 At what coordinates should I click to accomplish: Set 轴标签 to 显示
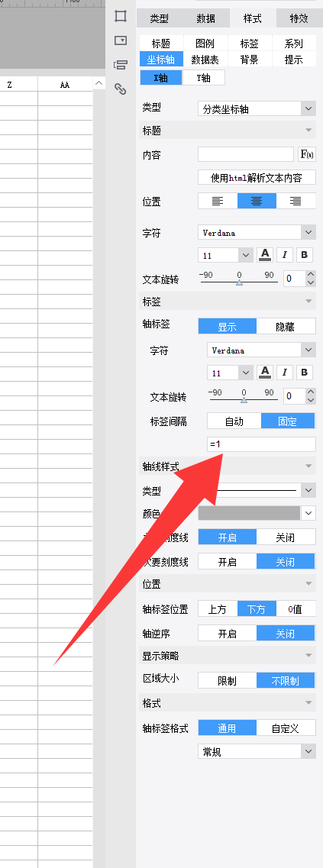(227, 327)
